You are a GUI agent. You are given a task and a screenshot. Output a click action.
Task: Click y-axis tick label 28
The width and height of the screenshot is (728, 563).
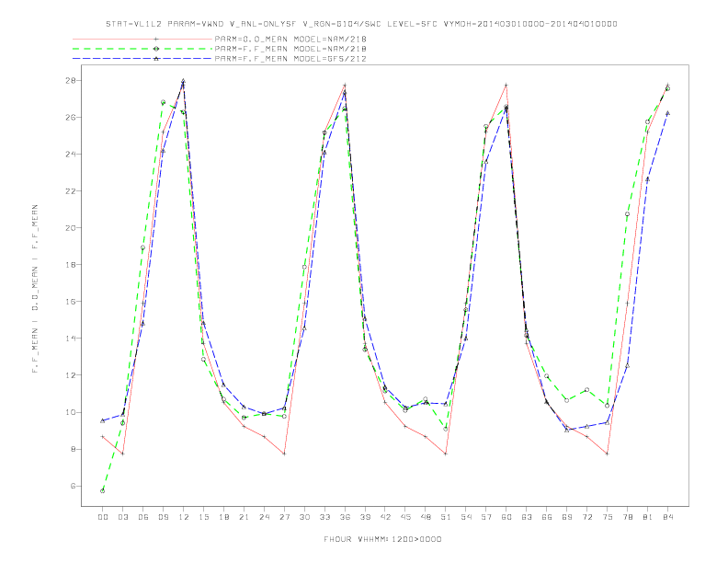coord(71,80)
